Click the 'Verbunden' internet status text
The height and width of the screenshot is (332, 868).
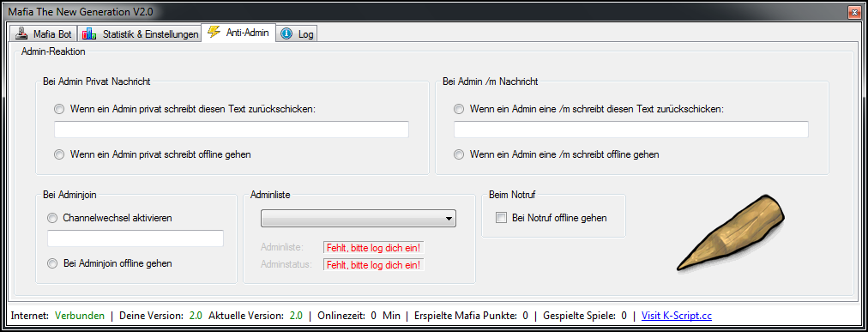pos(80,316)
